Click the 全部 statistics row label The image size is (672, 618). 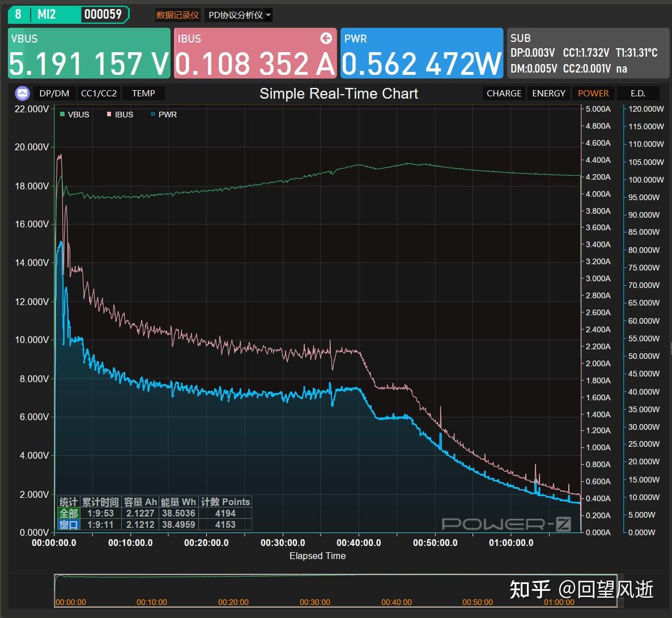tap(69, 513)
